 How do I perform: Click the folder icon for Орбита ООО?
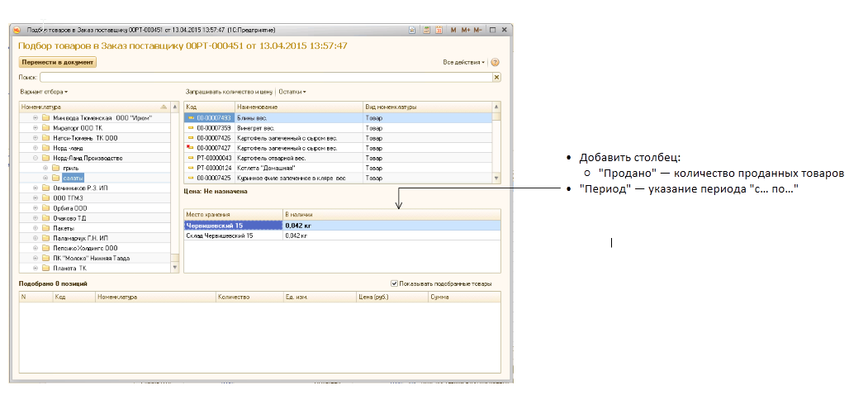[46, 207]
